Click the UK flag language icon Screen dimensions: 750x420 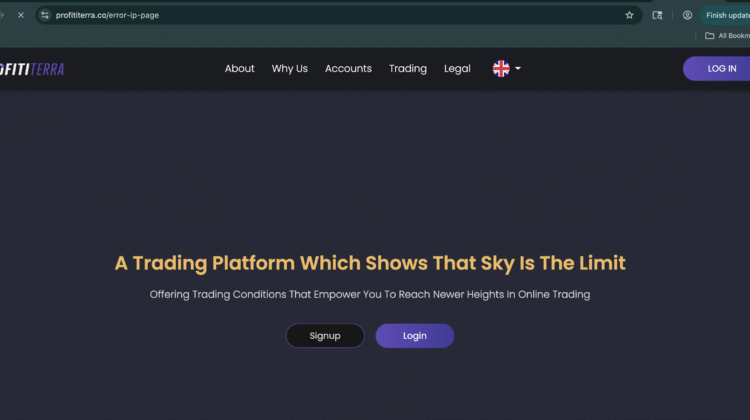pyautogui.click(x=501, y=69)
